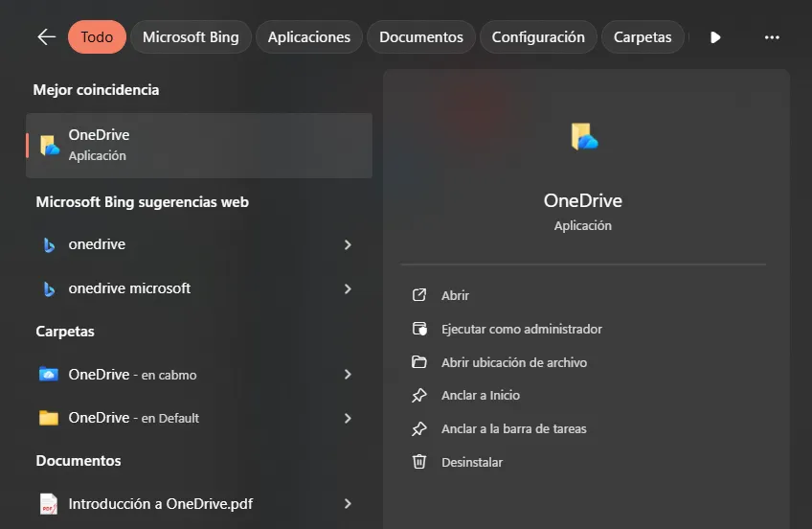Click the pin icon for Anclar a Inicio
Viewport: 812px width, 529px height.
coord(419,396)
